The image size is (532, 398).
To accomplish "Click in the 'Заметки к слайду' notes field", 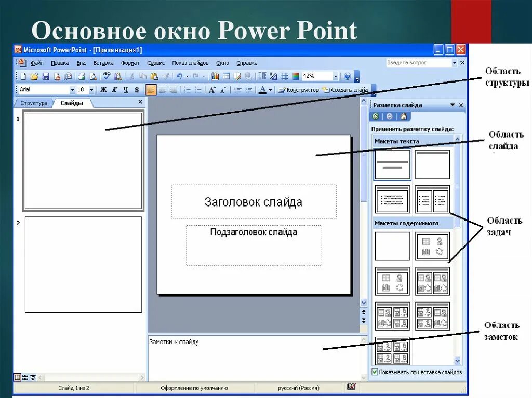I will (x=254, y=358).
